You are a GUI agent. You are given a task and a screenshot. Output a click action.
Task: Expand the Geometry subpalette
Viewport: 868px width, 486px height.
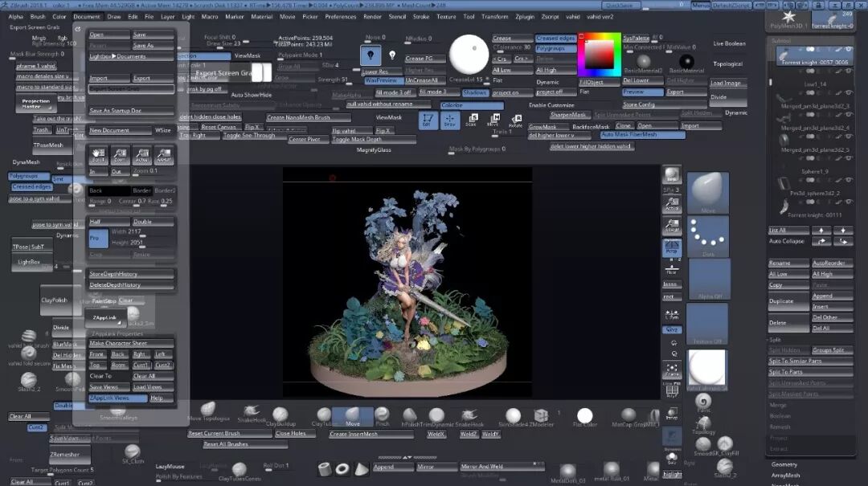pos(784,464)
